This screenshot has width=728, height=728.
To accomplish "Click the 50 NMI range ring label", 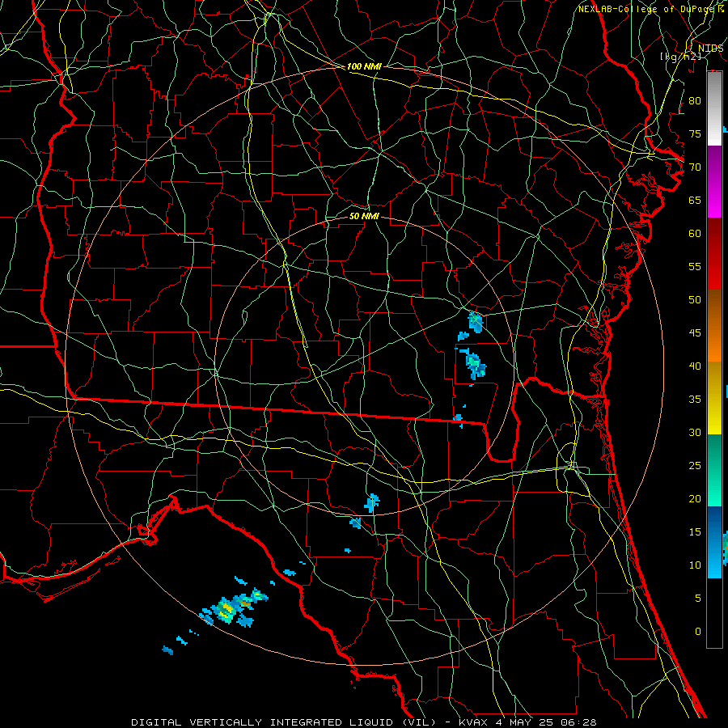I will 364,216.
